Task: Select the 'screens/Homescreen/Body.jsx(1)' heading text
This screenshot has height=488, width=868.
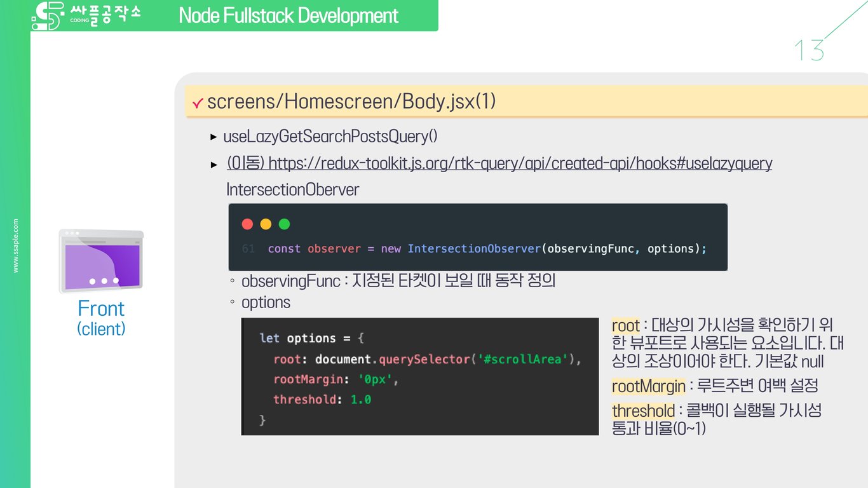Action: 351,101
